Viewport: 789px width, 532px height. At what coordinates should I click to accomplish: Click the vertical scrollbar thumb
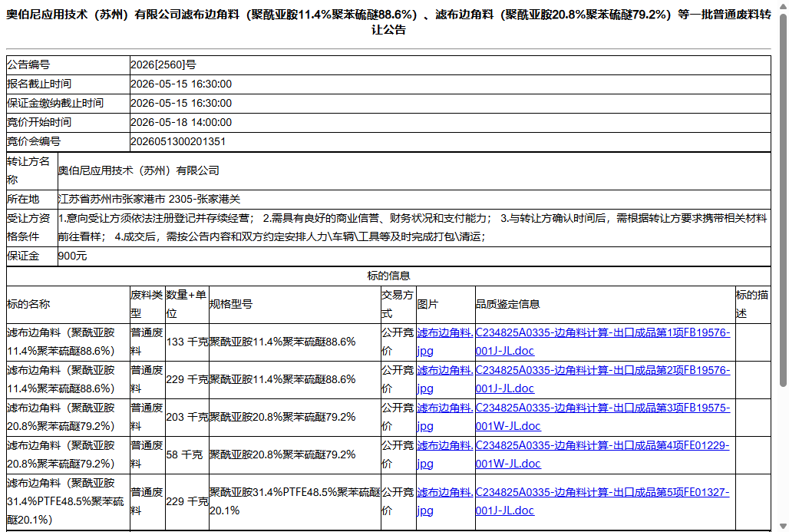(x=783, y=201)
